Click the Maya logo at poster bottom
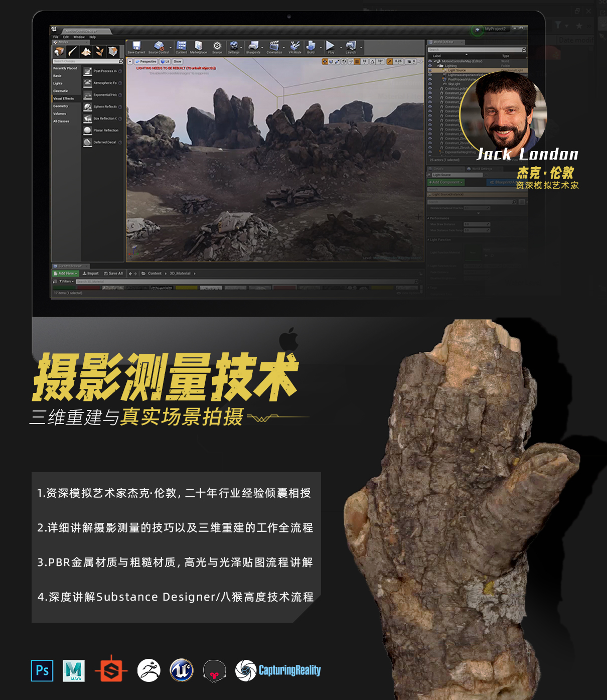The width and height of the screenshot is (607, 700). 74,671
